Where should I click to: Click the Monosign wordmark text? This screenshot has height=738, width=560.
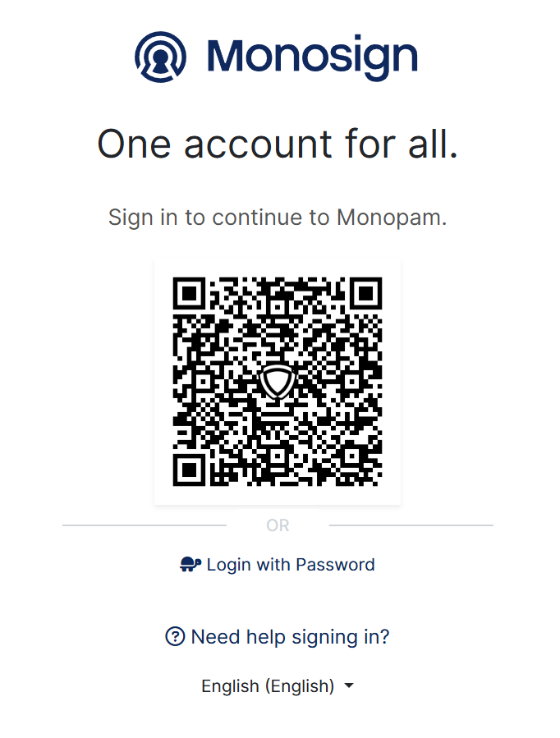(x=312, y=56)
